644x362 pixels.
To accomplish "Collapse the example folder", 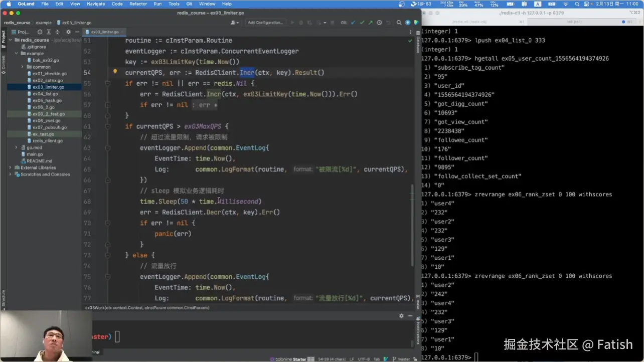I will point(16,54).
